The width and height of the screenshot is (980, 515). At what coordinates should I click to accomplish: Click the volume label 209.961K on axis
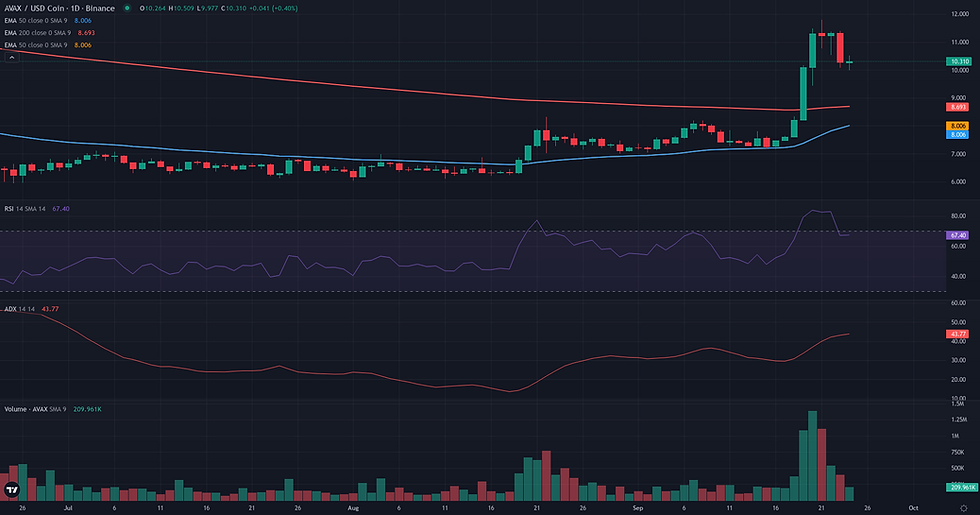pyautogui.click(x=962, y=487)
